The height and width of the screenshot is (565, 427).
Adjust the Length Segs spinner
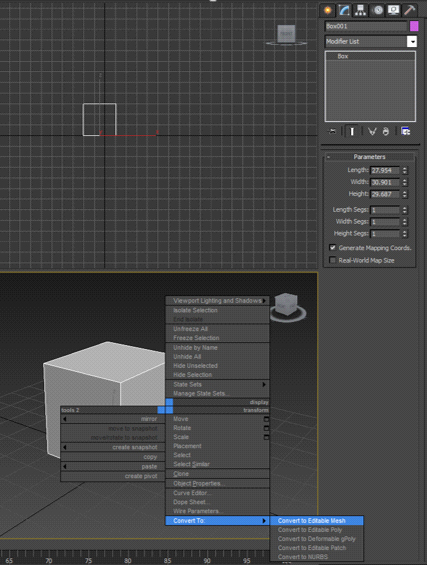(405, 210)
